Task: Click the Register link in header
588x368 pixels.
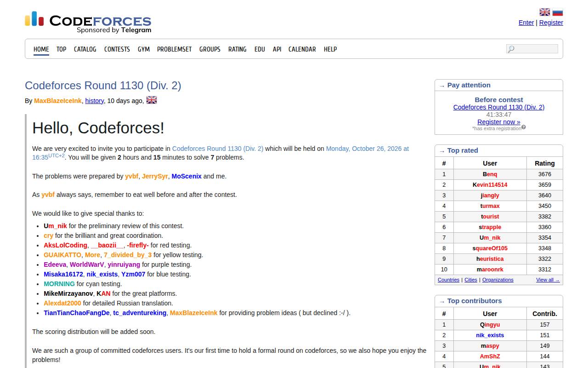Action: [551, 23]
